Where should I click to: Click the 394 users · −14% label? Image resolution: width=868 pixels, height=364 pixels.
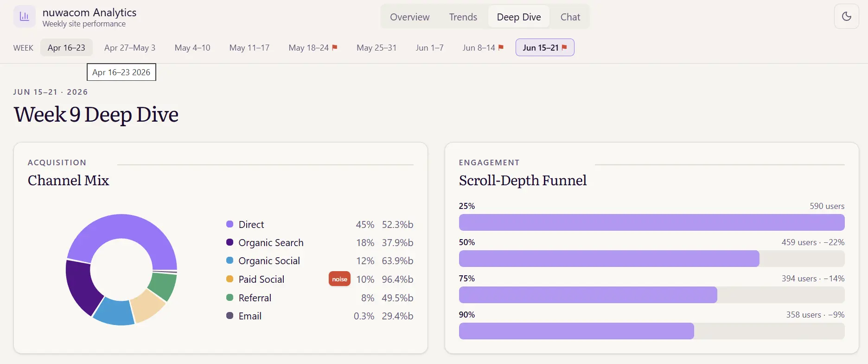813,279
